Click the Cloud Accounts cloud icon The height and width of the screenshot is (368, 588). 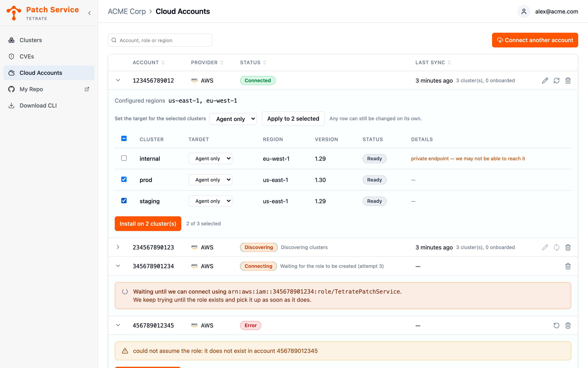[11, 73]
